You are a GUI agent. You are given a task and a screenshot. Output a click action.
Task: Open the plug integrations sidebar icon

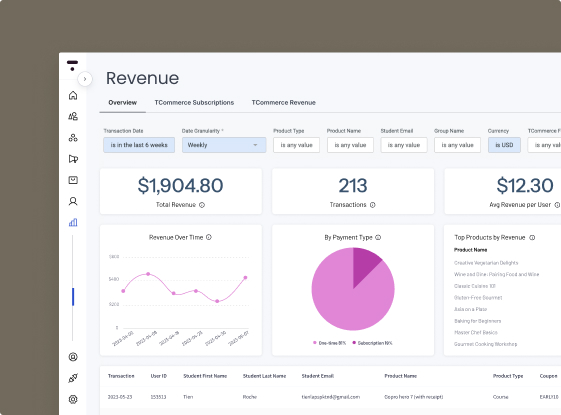click(x=73, y=378)
